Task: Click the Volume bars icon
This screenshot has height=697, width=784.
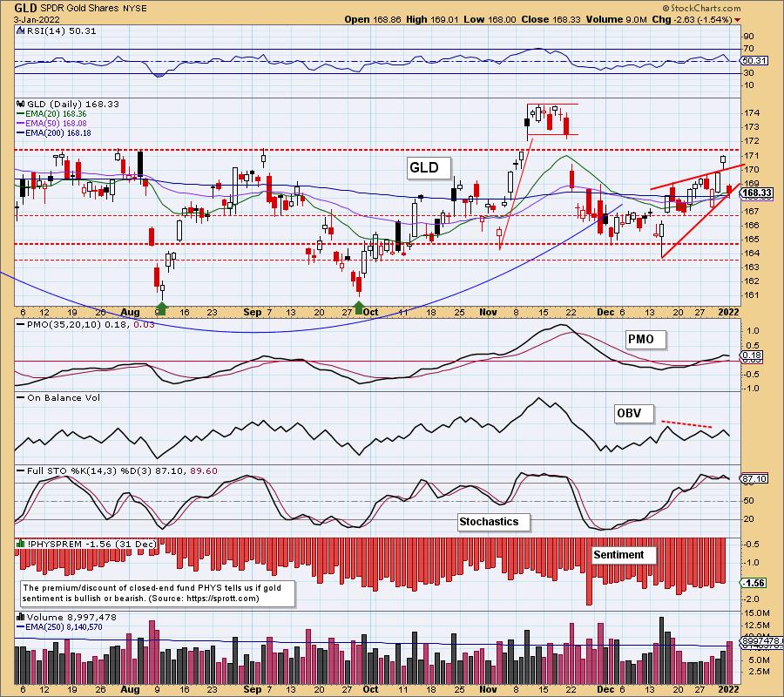Action: point(21,617)
